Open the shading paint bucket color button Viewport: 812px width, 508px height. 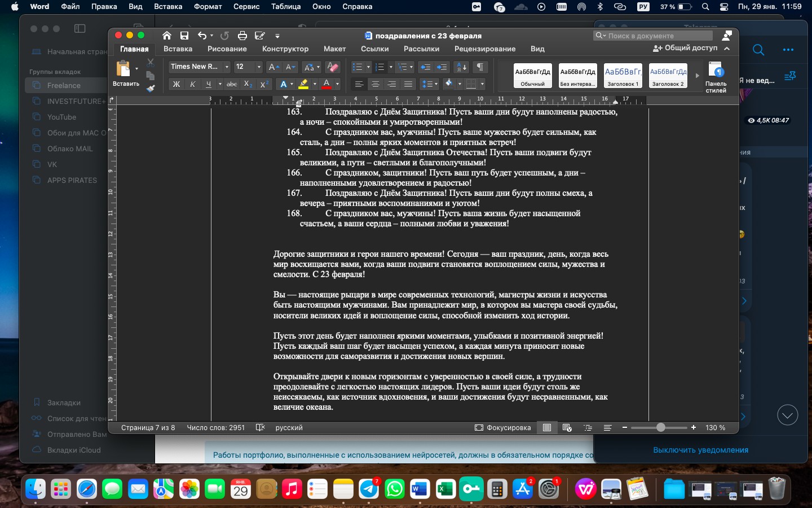[449, 84]
